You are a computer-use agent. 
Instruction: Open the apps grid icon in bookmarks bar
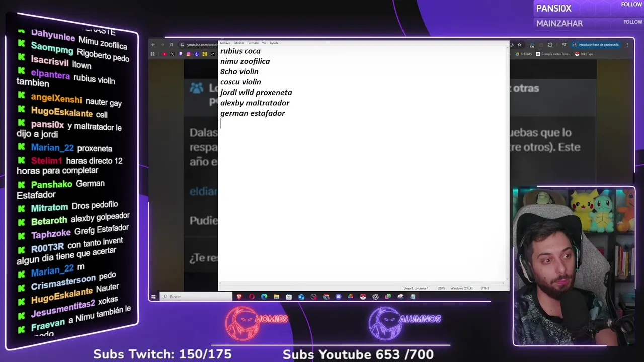[x=152, y=54]
